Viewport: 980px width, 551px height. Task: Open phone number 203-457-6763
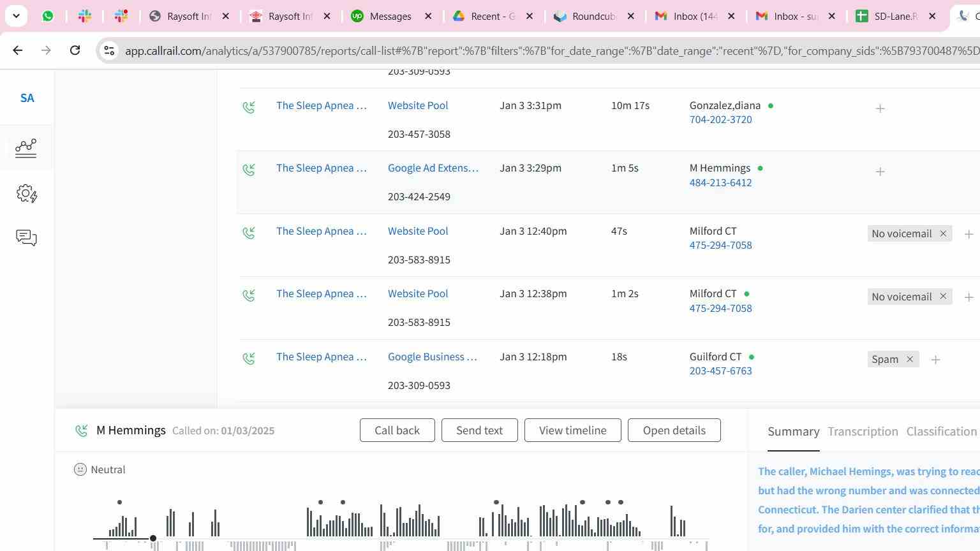point(720,371)
